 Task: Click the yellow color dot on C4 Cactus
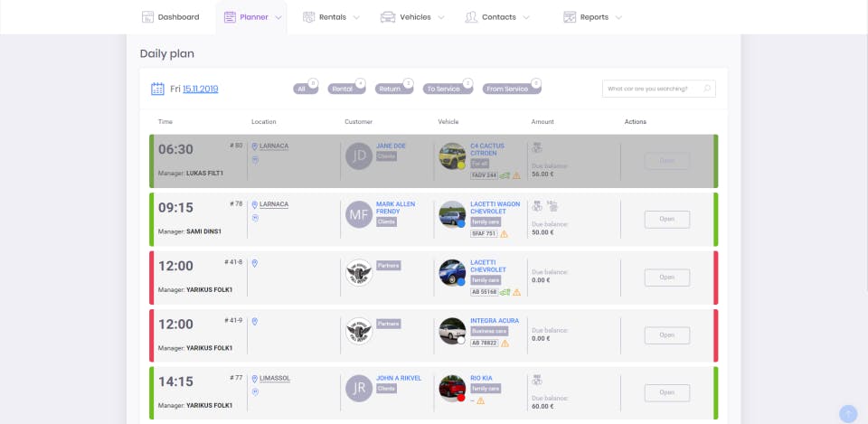[461, 165]
